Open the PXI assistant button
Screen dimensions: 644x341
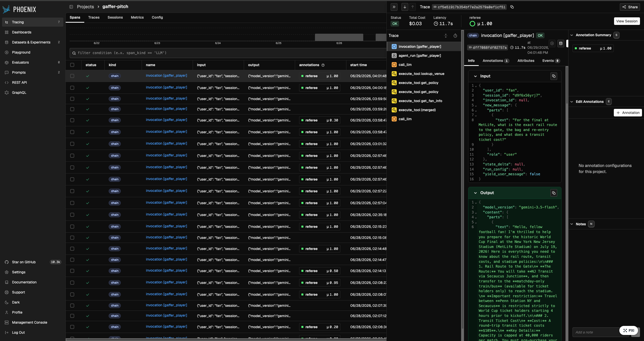click(x=629, y=330)
